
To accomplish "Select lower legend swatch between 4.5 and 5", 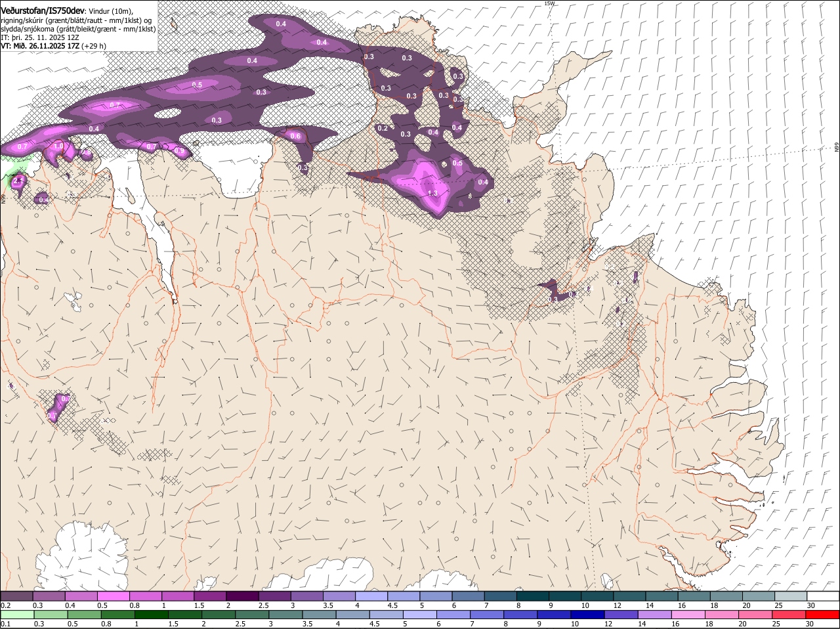I will [x=387, y=615].
